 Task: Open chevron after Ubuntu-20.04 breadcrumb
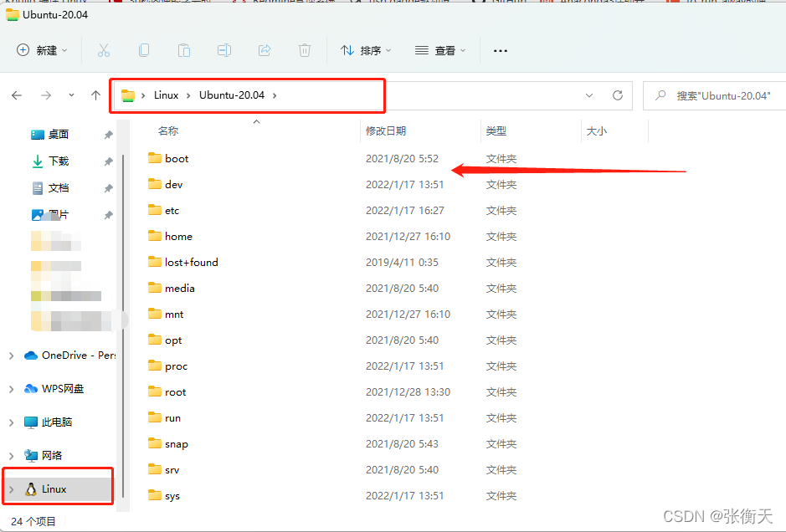275,95
